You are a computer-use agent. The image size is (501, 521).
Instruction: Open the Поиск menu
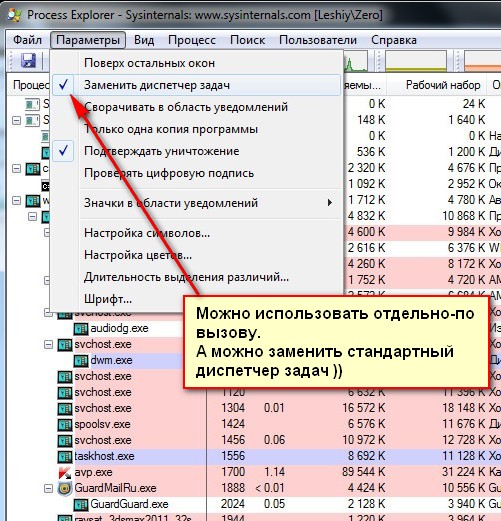click(x=247, y=40)
